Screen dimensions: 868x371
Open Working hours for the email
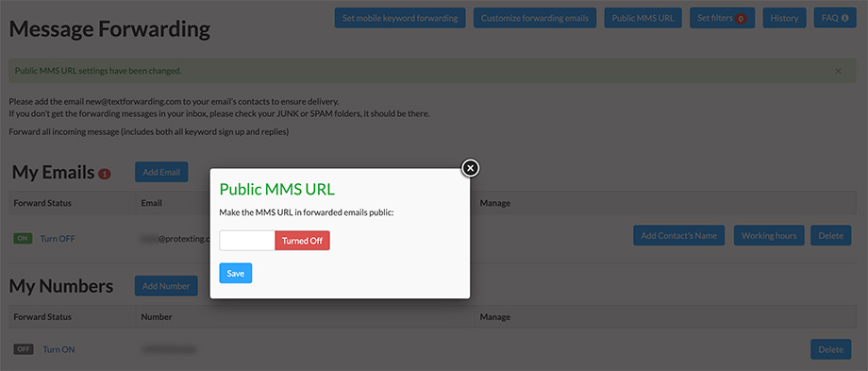(769, 235)
